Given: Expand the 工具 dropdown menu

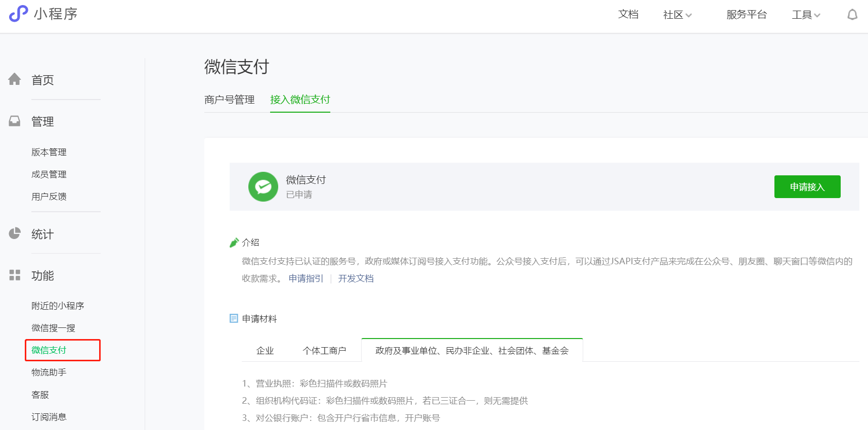Looking at the screenshot, I should [x=806, y=15].
